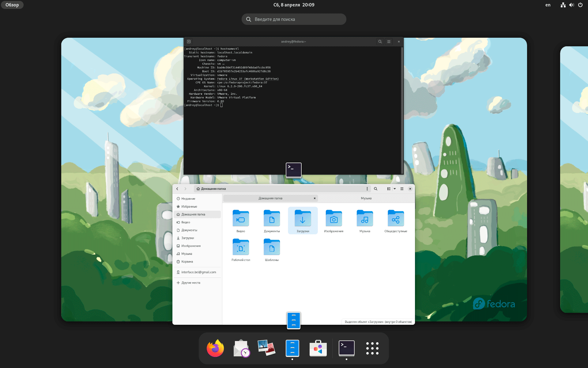Open Firefox from the dock
Screen dimensions: 588x368
click(215, 348)
